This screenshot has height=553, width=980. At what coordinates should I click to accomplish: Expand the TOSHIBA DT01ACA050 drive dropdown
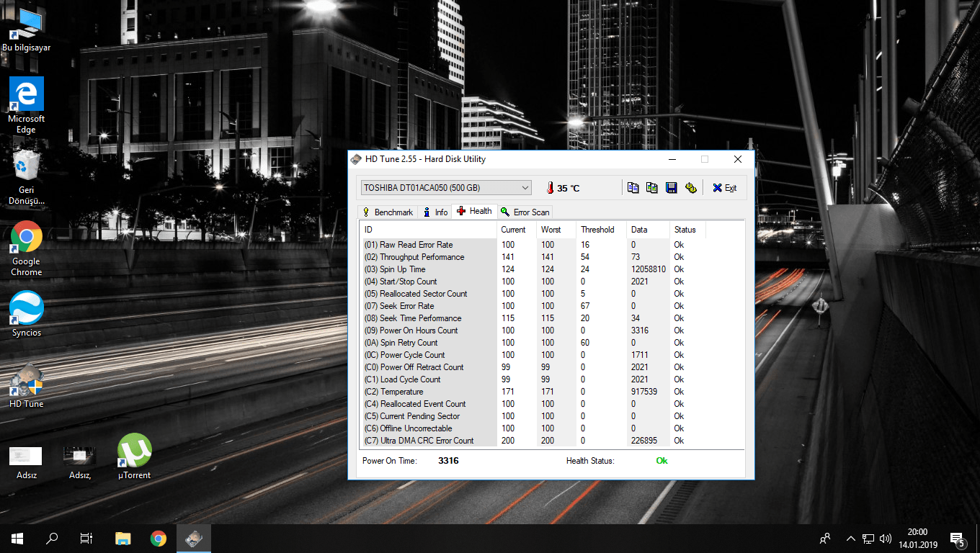(525, 188)
